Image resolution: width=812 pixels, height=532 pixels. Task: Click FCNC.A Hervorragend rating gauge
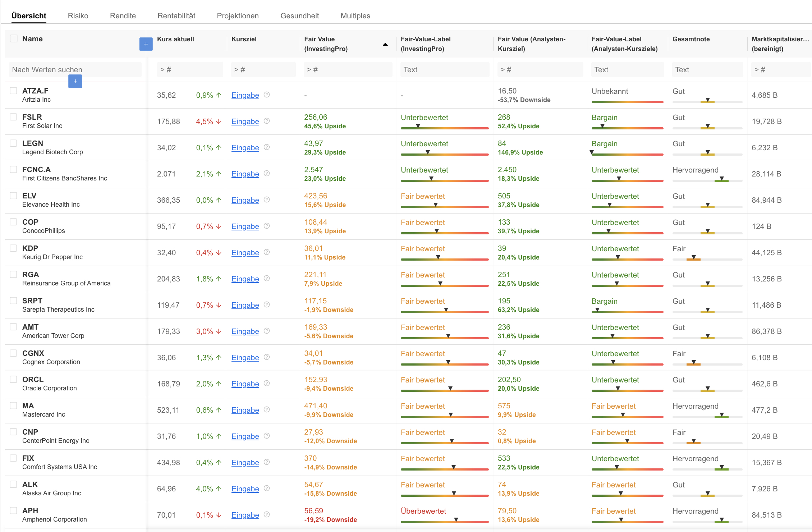[x=707, y=180]
